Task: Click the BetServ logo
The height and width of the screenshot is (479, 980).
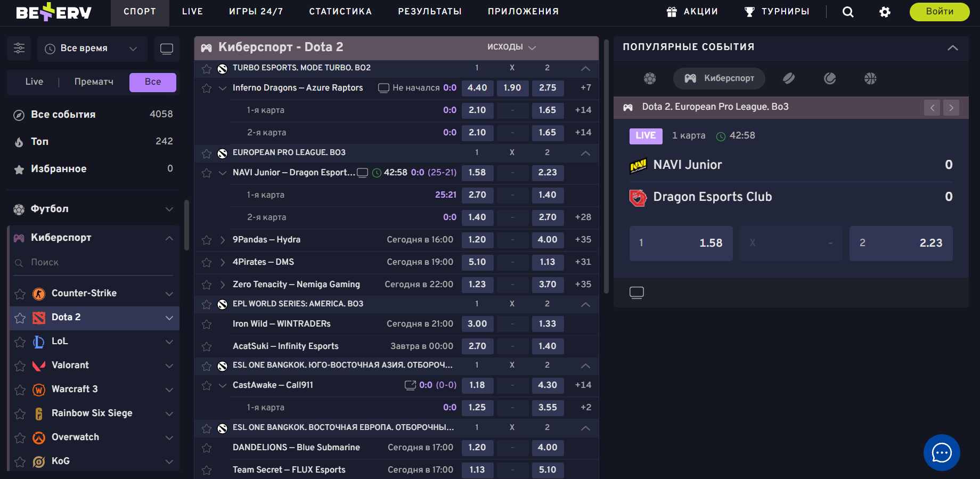Action: [x=54, y=12]
